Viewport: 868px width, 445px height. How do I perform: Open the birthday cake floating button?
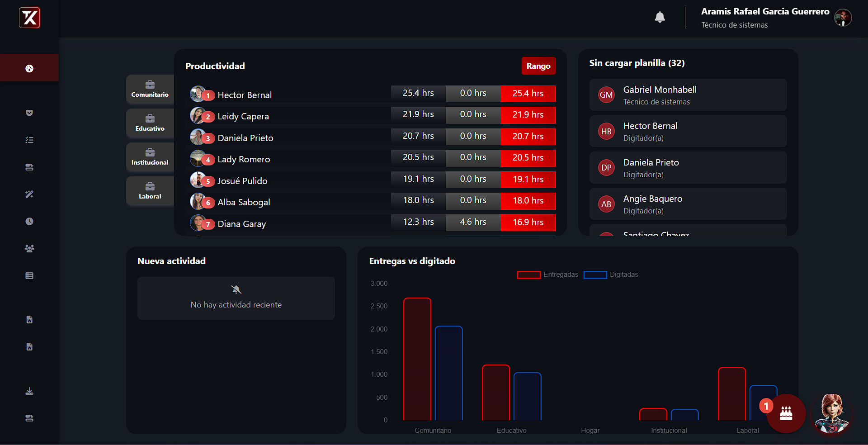click(786, 413)
